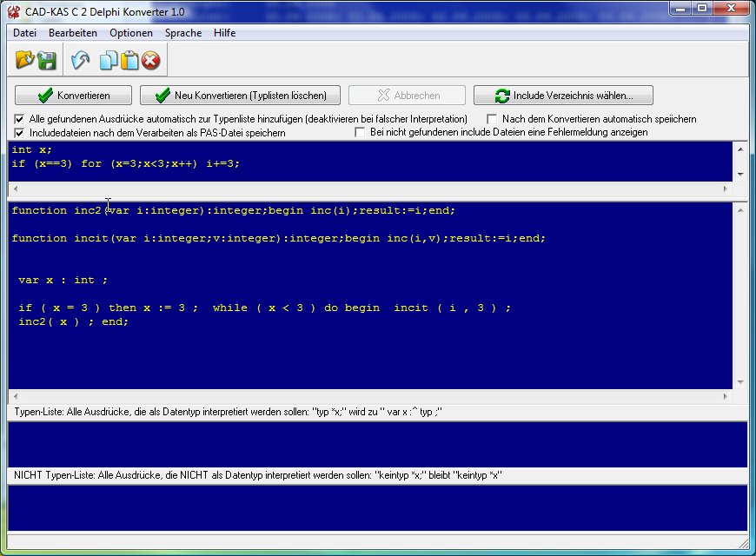Disable automatic adding of expressions to Typenliste
This screenshot has width=756, height=556.
(20, 119)
